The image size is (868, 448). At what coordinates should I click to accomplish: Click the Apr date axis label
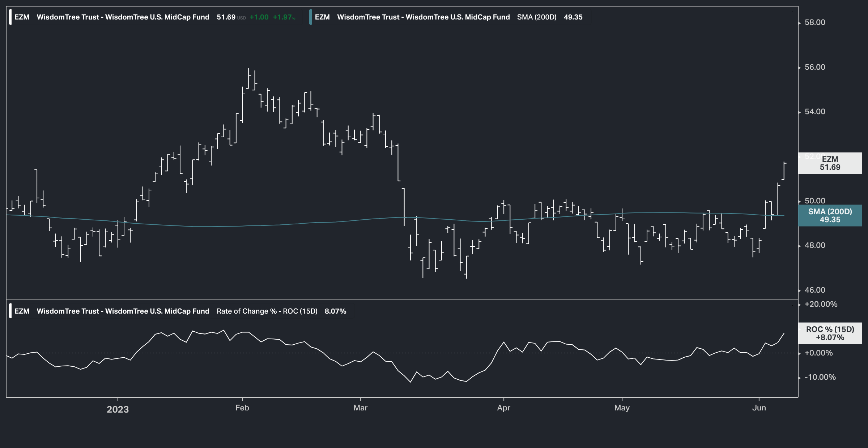(x=504, y=408)
